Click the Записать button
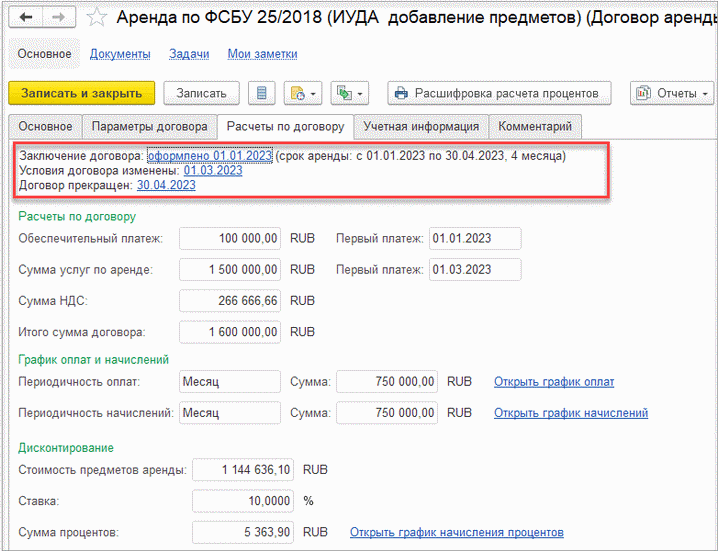The image size is (718, 551). tap(201, 93)
